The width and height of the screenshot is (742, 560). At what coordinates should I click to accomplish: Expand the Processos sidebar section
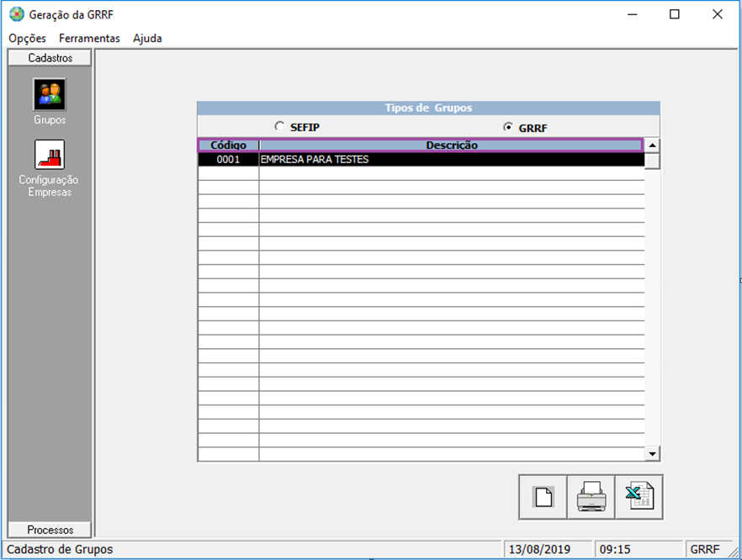pyautogui.click(x=50, y=530)
